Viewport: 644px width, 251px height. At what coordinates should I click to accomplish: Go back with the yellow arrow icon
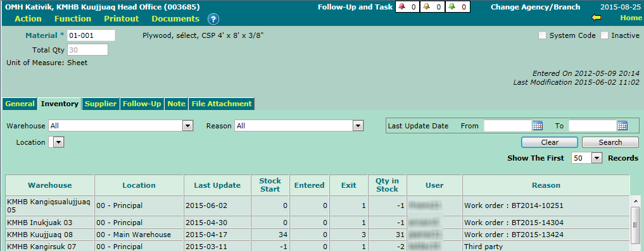tap(596, 18)
